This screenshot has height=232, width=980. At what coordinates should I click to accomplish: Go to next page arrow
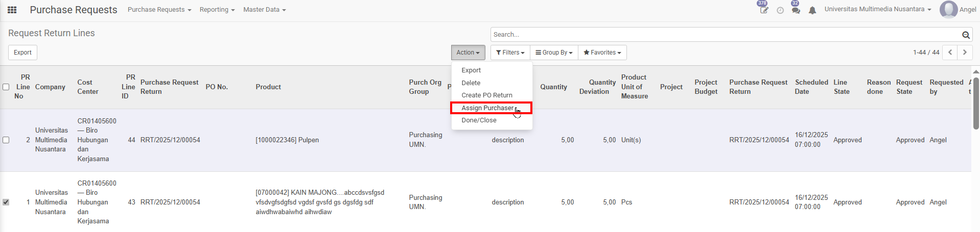coord(965,53)
